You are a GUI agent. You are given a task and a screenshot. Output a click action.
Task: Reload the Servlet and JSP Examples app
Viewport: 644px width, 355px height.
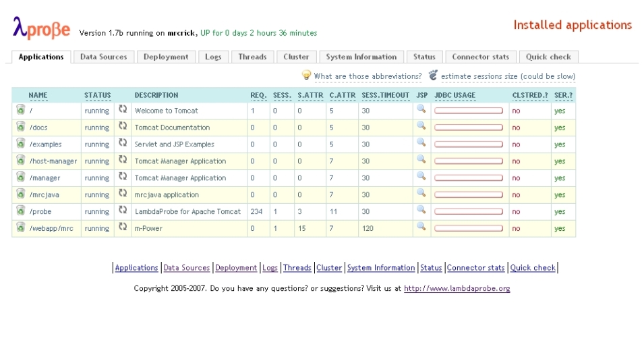tap(123, 142)
